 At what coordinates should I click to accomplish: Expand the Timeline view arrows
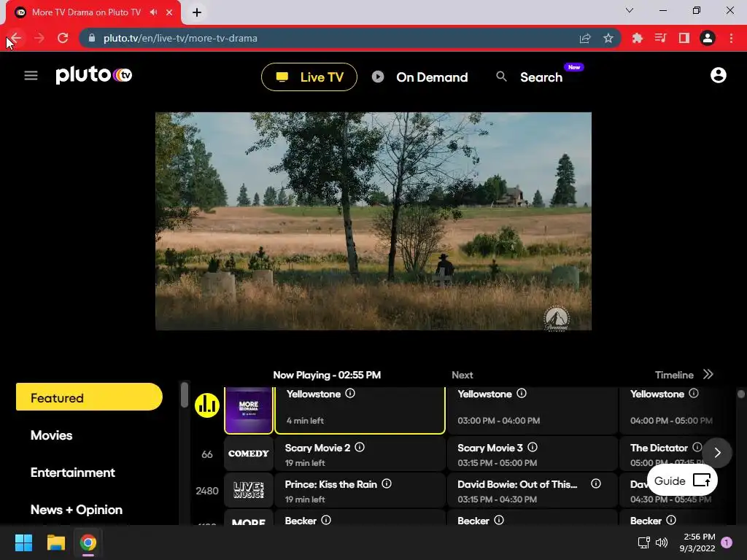pos(708,374)
